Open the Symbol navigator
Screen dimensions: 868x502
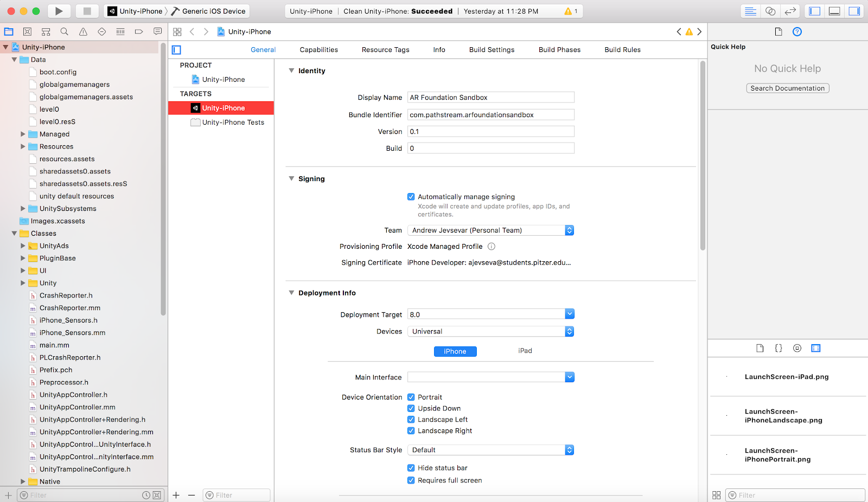pyautogui.click(x=46, y=32)
